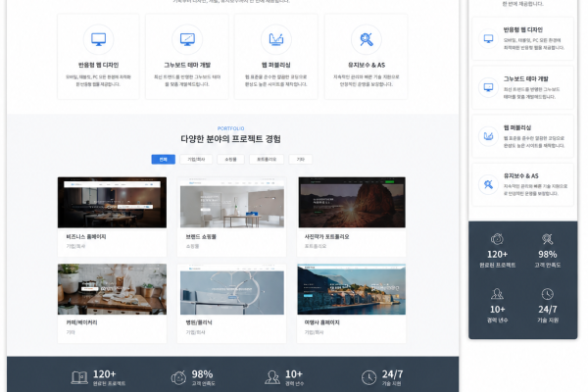Open the 비즈니스 홈페이지 project thumbnail

coord(112,202)
